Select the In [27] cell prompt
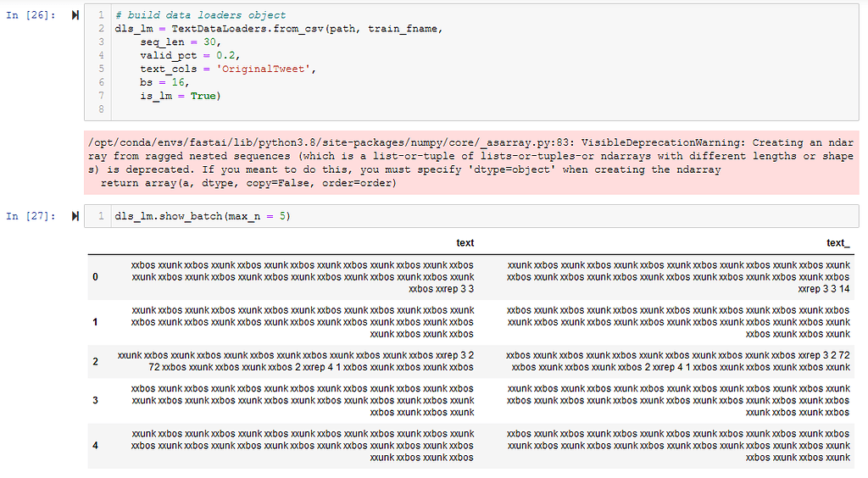Image resolution: width=868 pixels, height=478 pixels. tap(29, 216)
